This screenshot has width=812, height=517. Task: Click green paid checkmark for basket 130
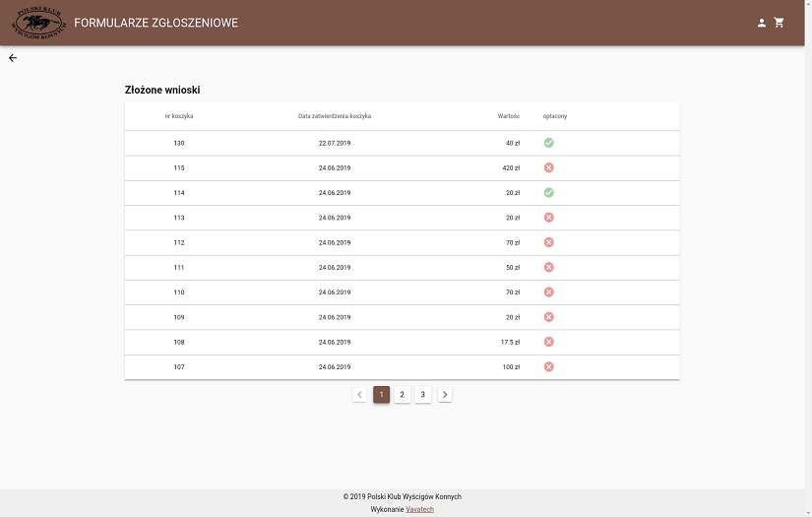549,143
